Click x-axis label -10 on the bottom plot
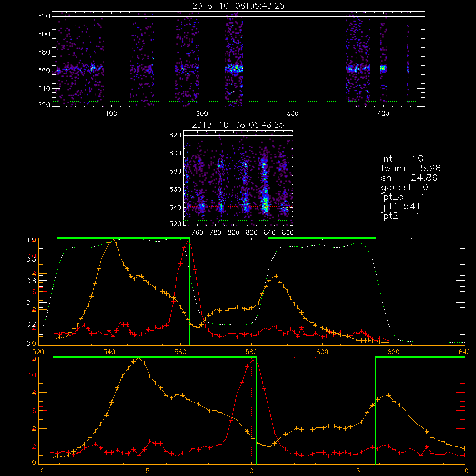 click(x=38, y=471)
